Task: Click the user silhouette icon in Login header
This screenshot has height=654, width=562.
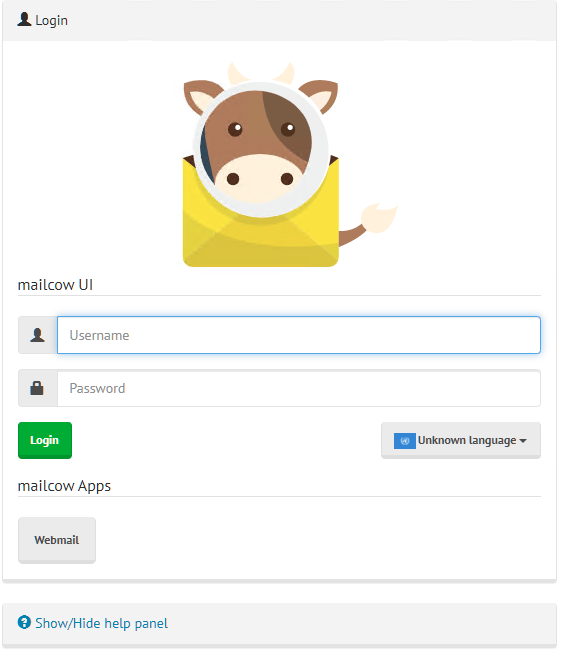Action: tap(24, 19)
